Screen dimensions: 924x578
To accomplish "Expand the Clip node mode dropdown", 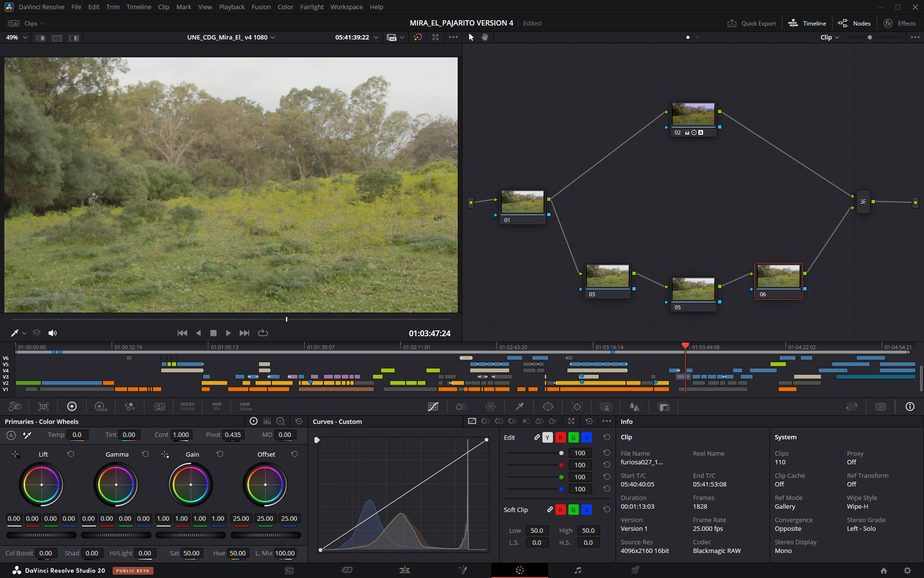I will (x=830, y=37).
